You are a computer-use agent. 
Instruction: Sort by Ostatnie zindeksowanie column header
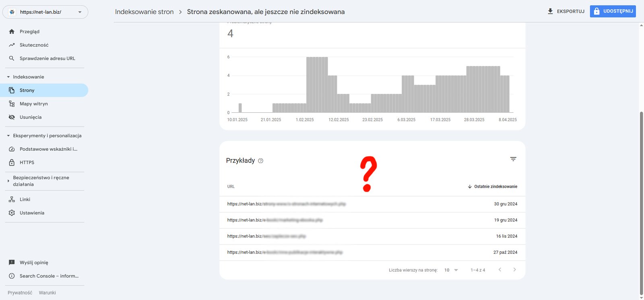(495, 187)
